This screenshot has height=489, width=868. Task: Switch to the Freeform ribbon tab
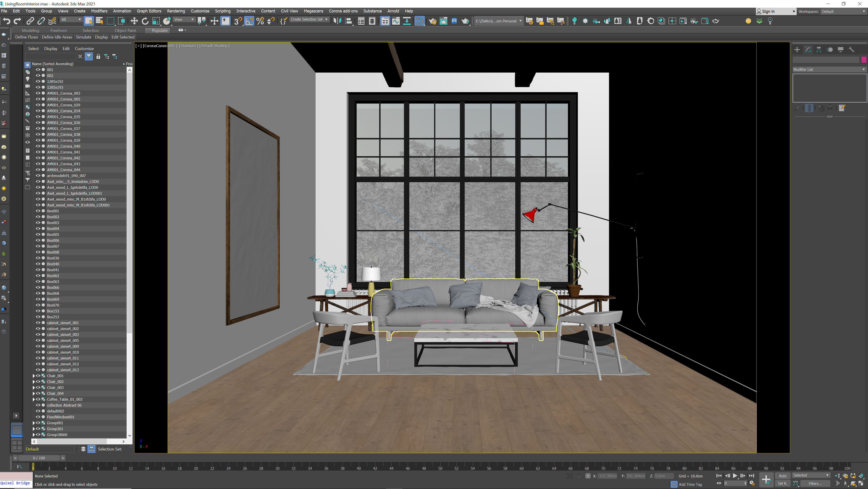59,30
